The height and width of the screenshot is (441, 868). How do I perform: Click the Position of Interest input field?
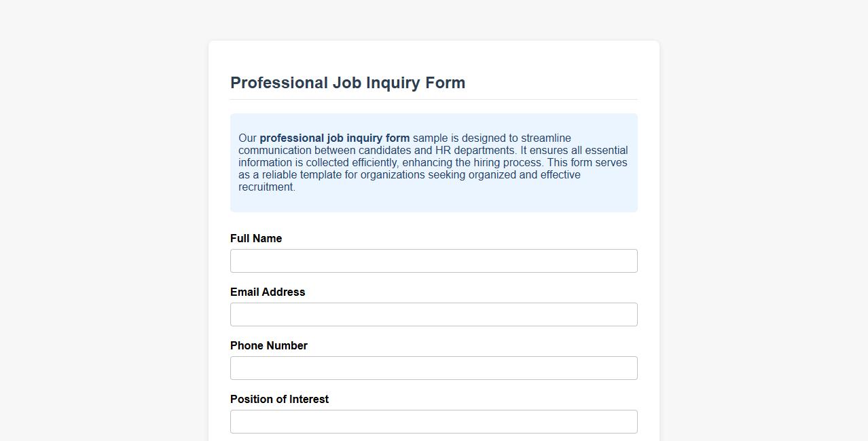pyautogui.click(x=433, y=421)
